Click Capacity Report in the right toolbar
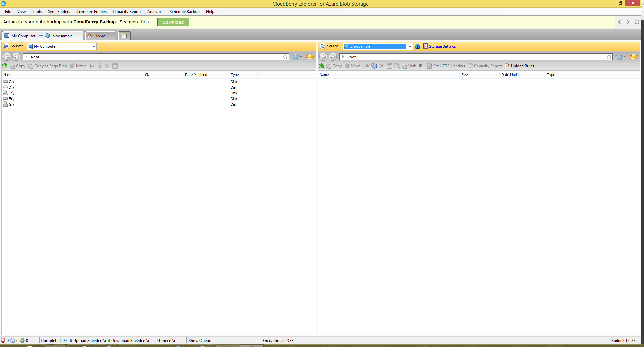Viewport: 644px width, 347px height. [x=485, y=66]
